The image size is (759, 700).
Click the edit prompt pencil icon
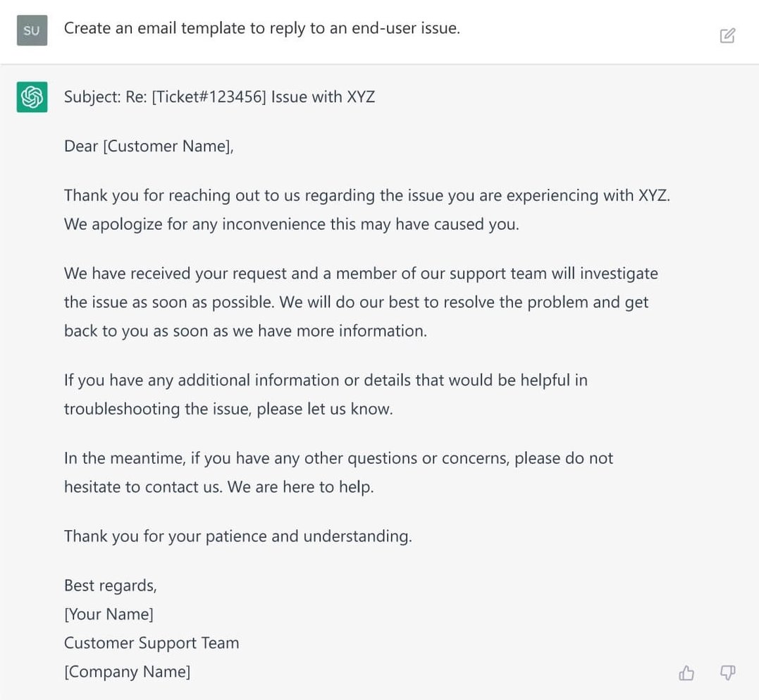pos(728,35)
